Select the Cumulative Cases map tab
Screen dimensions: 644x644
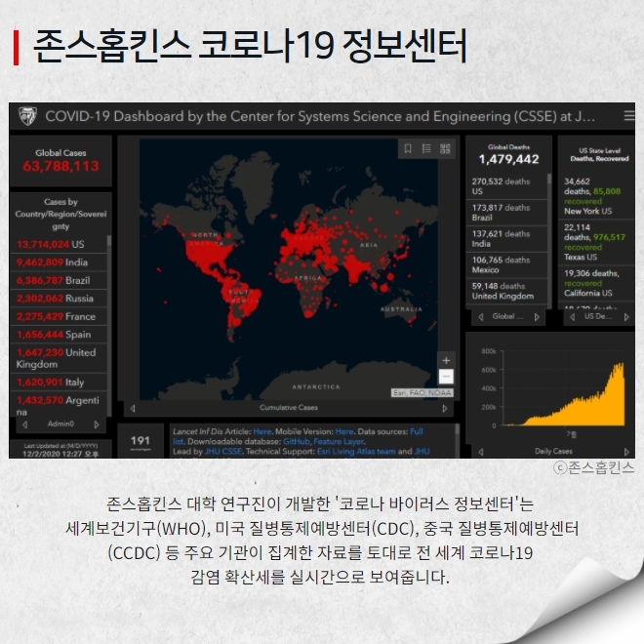pyautogui.click(x=289, y=408)
